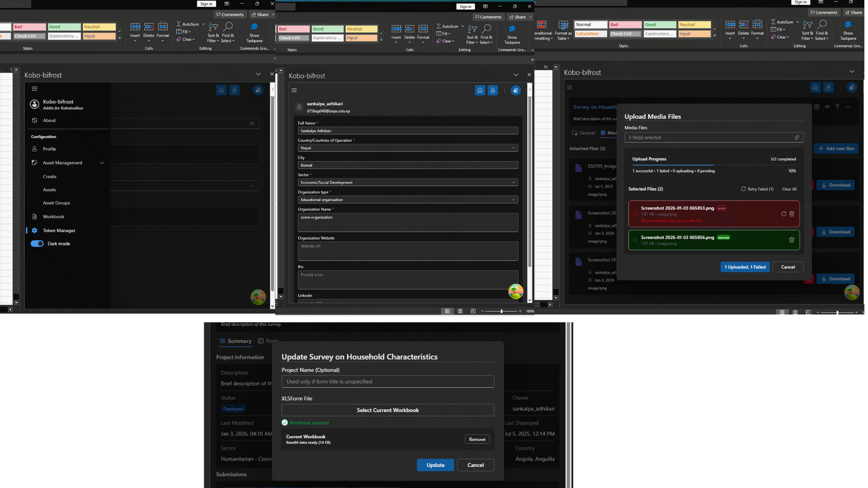Toggle the Dark mode switch
868x488 pixels.
click(37, 244)
